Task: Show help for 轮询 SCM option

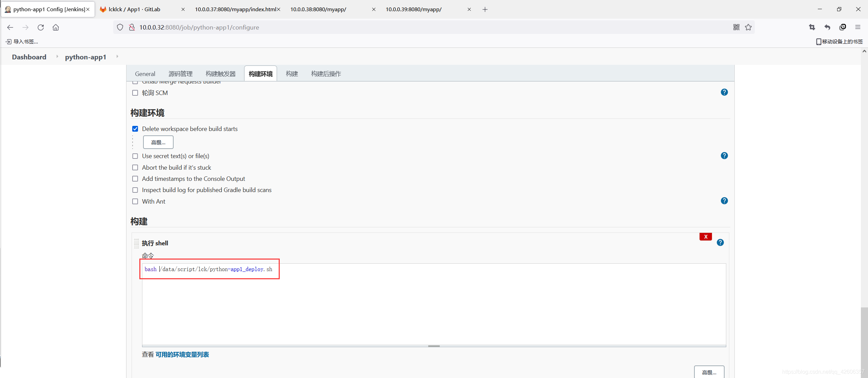Action: click(724, 92)
